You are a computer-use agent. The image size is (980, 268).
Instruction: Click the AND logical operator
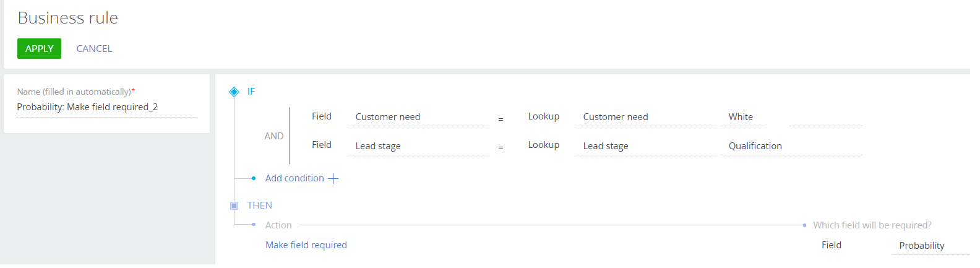[274, 136]
